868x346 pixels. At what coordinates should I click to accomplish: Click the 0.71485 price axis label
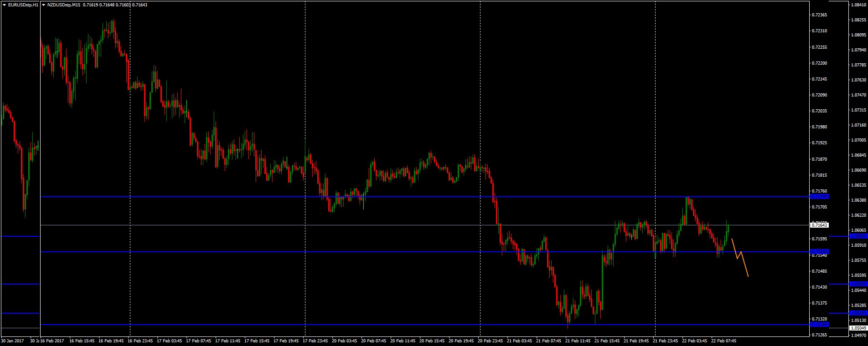[x=819, y=271]
